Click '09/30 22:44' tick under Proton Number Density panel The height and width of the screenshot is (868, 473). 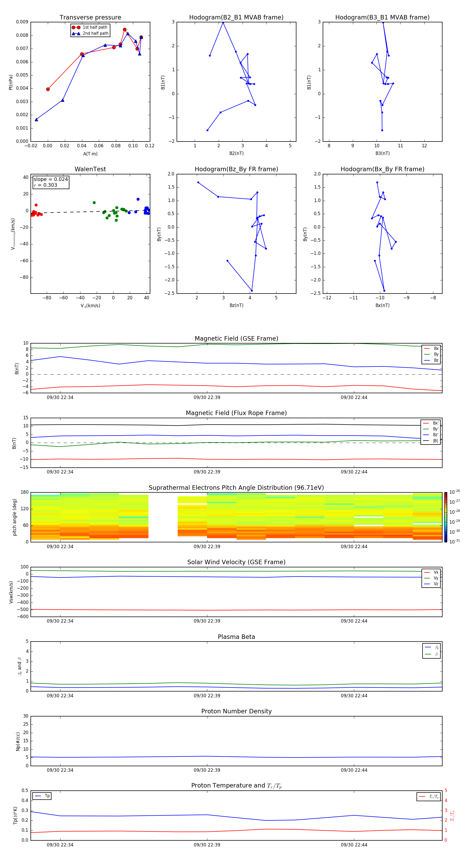click(354, 770)
